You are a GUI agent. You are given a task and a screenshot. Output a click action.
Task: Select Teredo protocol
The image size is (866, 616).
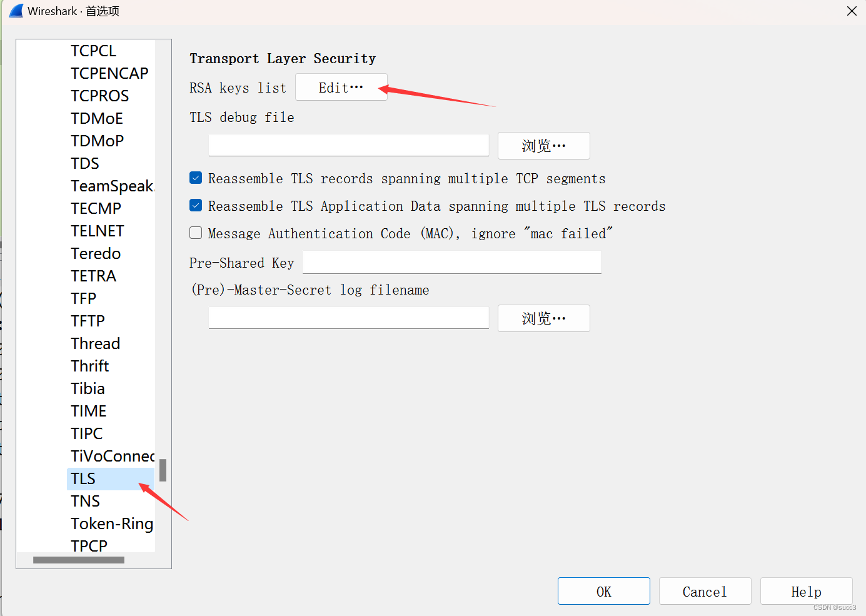coord(96,253)
